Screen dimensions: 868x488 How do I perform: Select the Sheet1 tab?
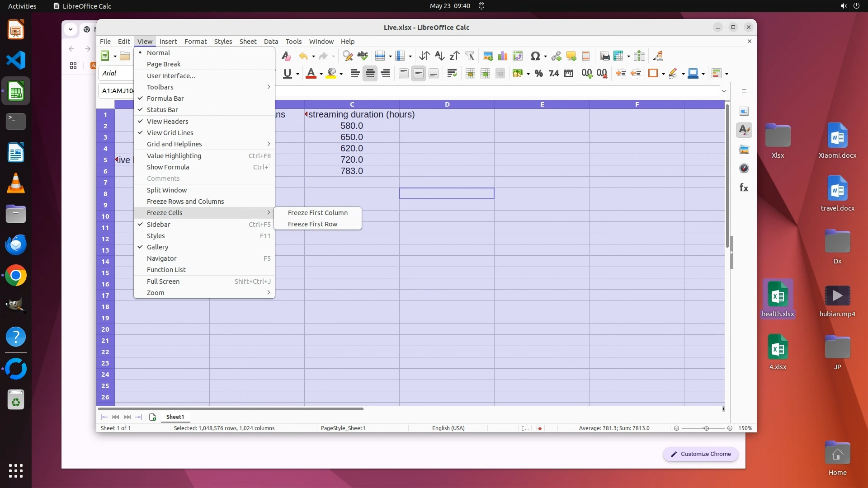(x=175, y=417)
